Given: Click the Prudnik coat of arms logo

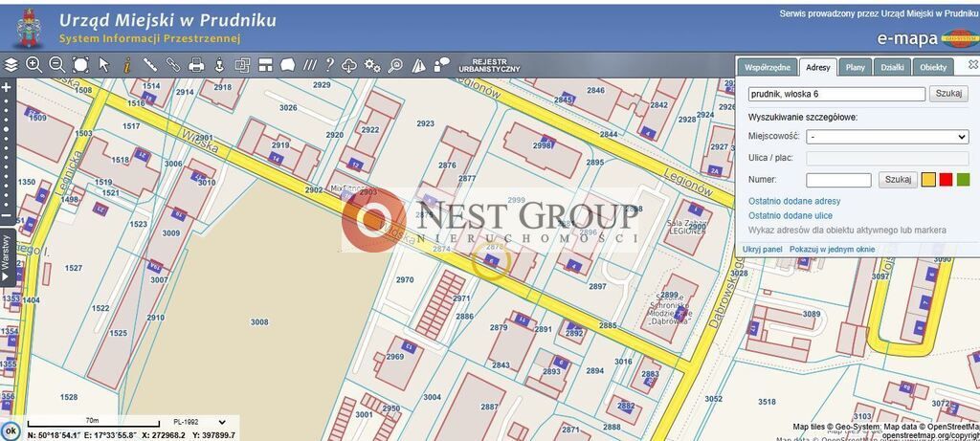Looking at the screenshot, I should [28, 28].
